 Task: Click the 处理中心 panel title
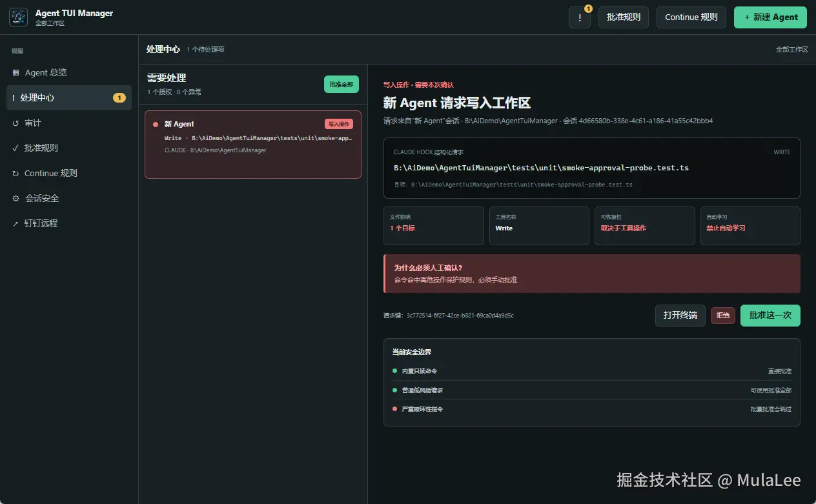(163, 49)
